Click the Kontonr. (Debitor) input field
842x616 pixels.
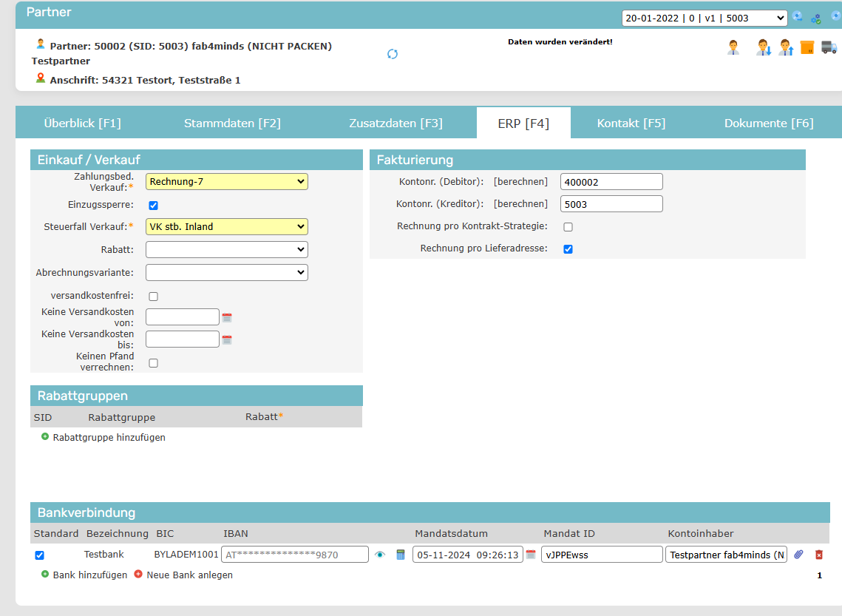(x=611, y=182)
